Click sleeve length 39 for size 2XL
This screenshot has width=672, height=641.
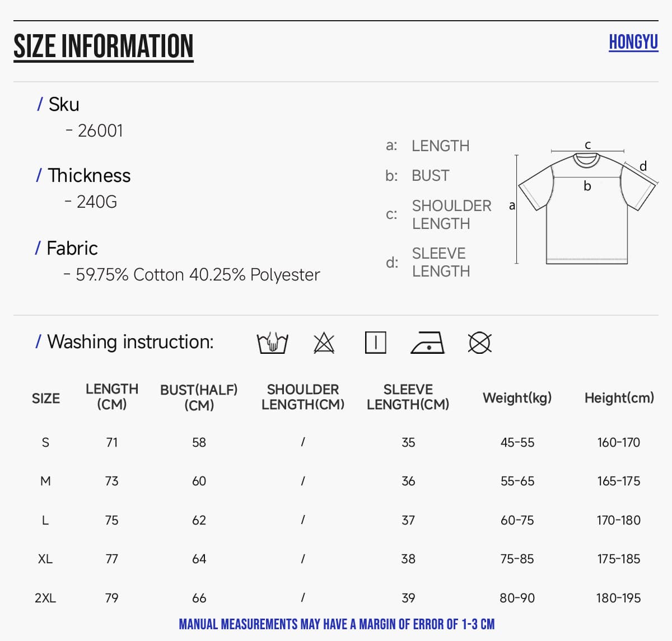[x=408, y=598]
